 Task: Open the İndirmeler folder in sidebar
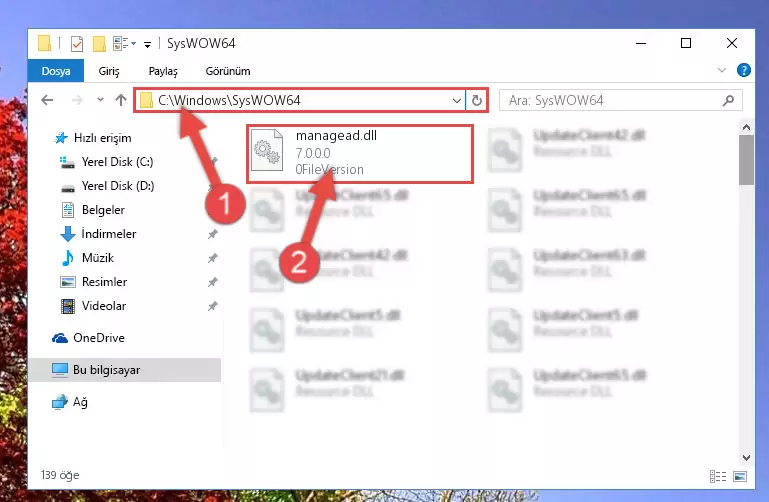pos(108,234)
